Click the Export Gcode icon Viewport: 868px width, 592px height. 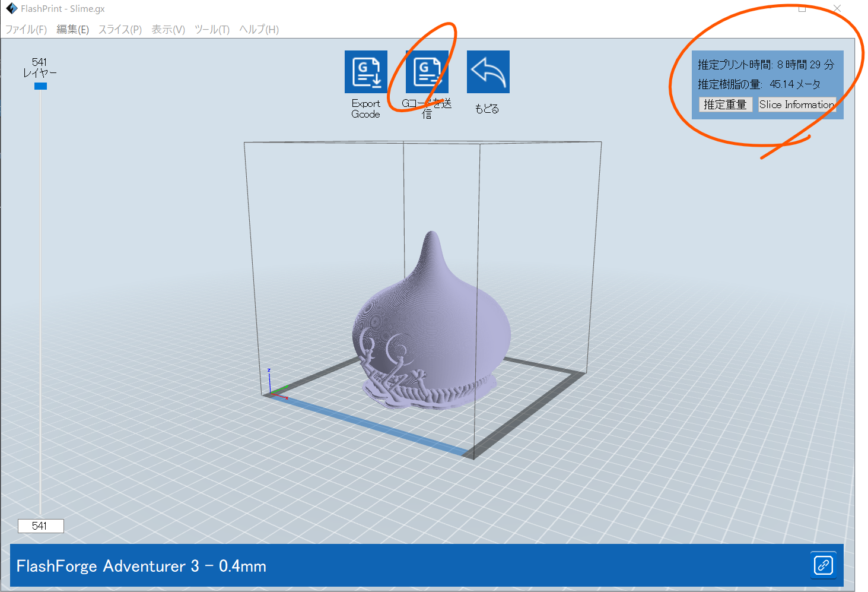(x=366, y=72)
